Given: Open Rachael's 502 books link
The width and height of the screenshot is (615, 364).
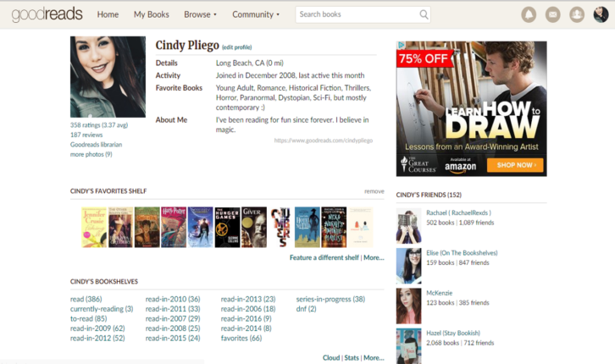Looking at the screenshot, I should click(x=440, y=223).
